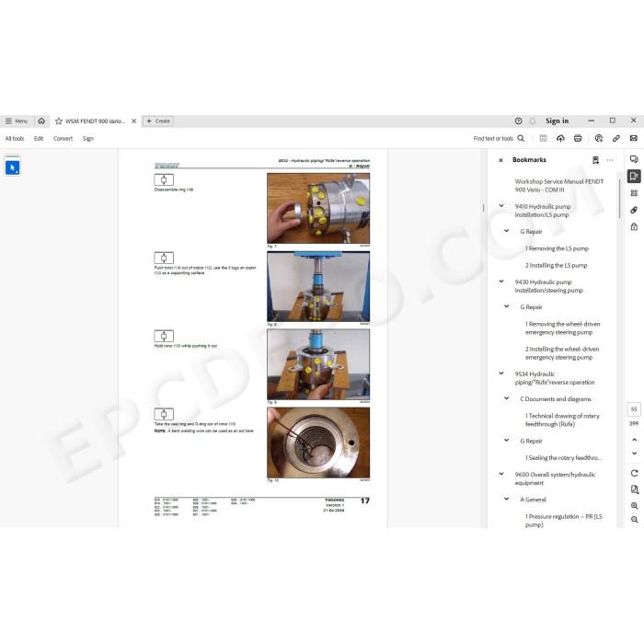644x644 pixels.
Task: Click the upload to cloud icon
Action: 560,138
